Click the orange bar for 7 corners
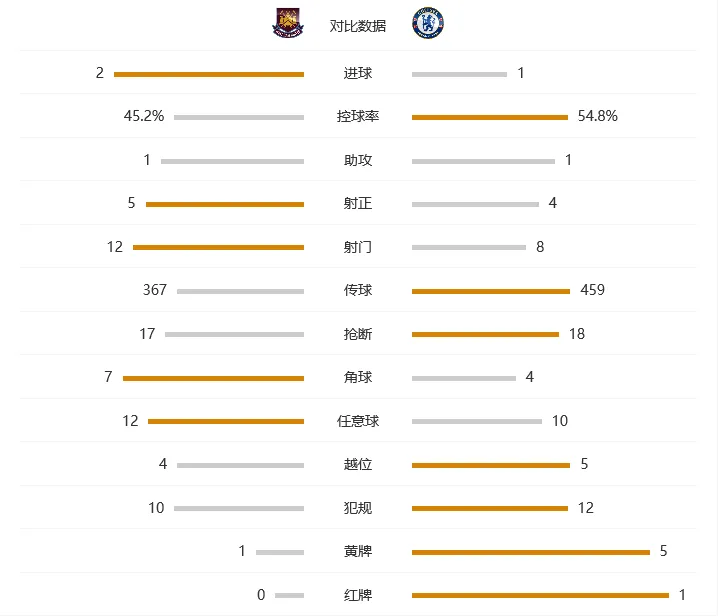 click(213, 378)
